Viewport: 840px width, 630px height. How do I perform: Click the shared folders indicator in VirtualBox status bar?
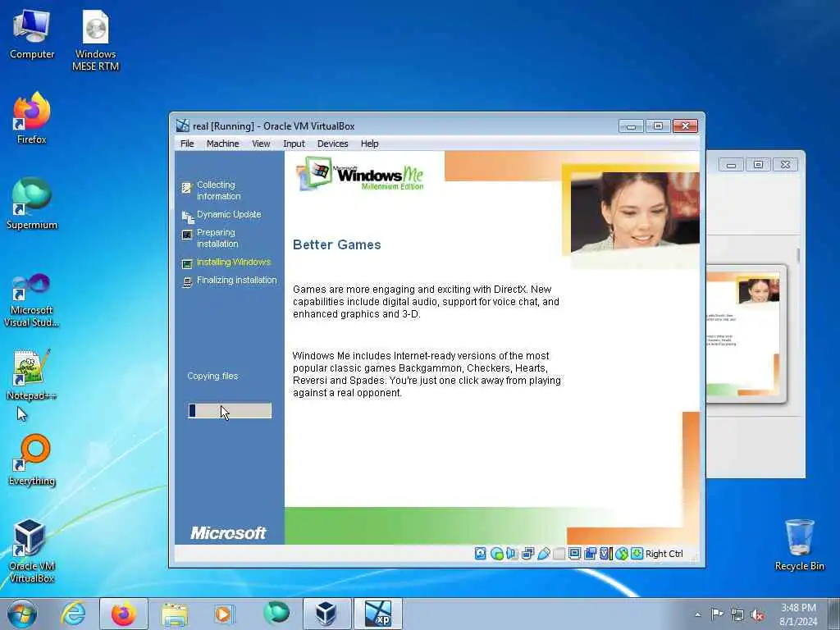[x=559, y=554]
